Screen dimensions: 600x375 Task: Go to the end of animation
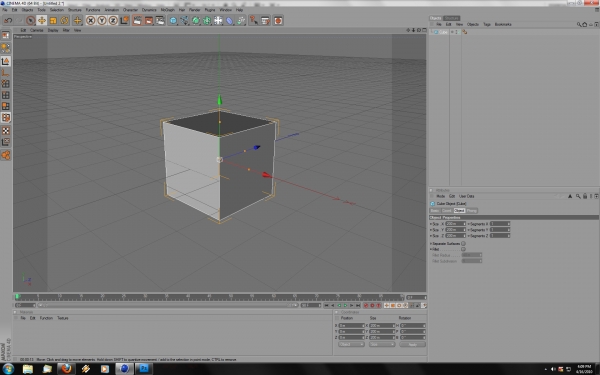click(358, 305)
